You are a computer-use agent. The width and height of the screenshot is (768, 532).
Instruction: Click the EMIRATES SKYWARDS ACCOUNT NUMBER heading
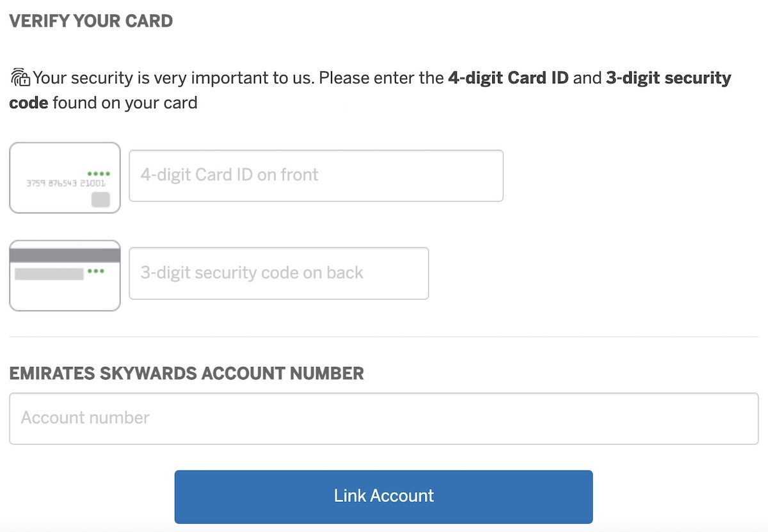coord(186,373)
